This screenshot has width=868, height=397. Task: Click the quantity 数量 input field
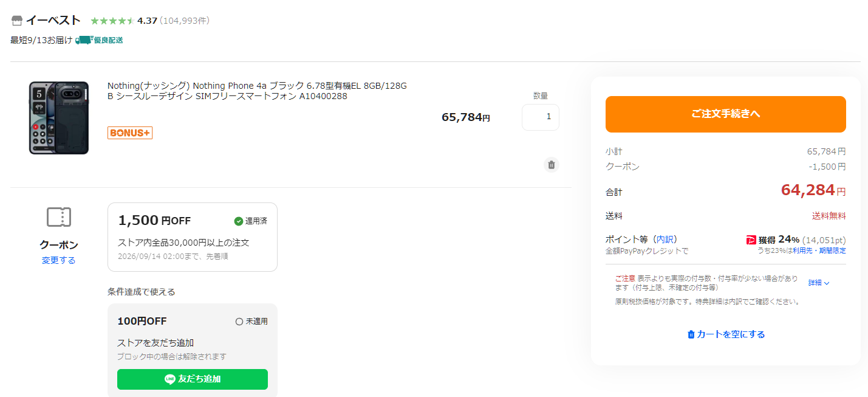(x=541, y=117)
